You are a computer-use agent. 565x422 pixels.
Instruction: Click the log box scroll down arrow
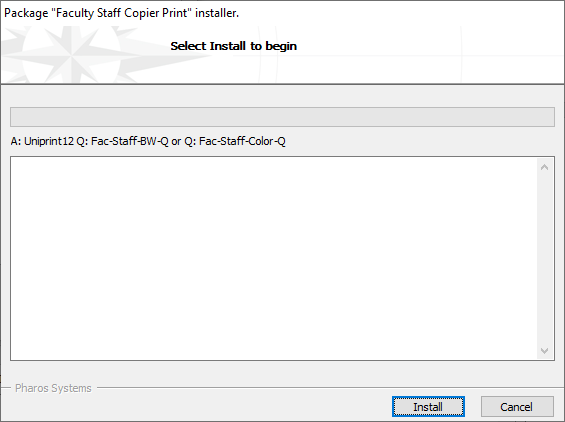tap(544, 351)
